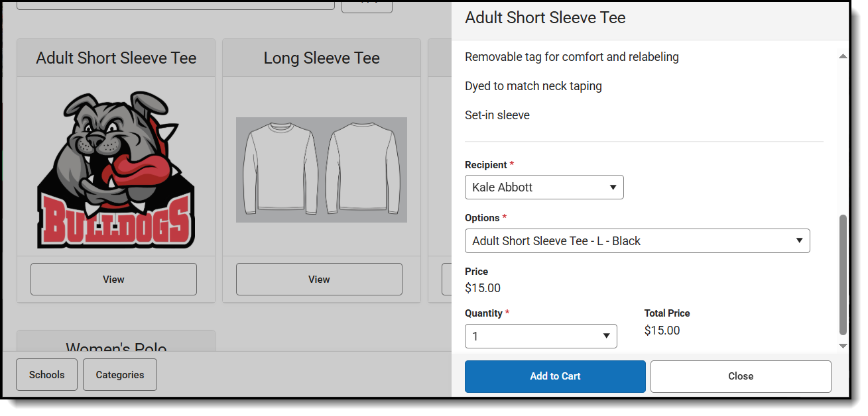Click the Adult Short Sleeve Tee card title

pos(116,58)
